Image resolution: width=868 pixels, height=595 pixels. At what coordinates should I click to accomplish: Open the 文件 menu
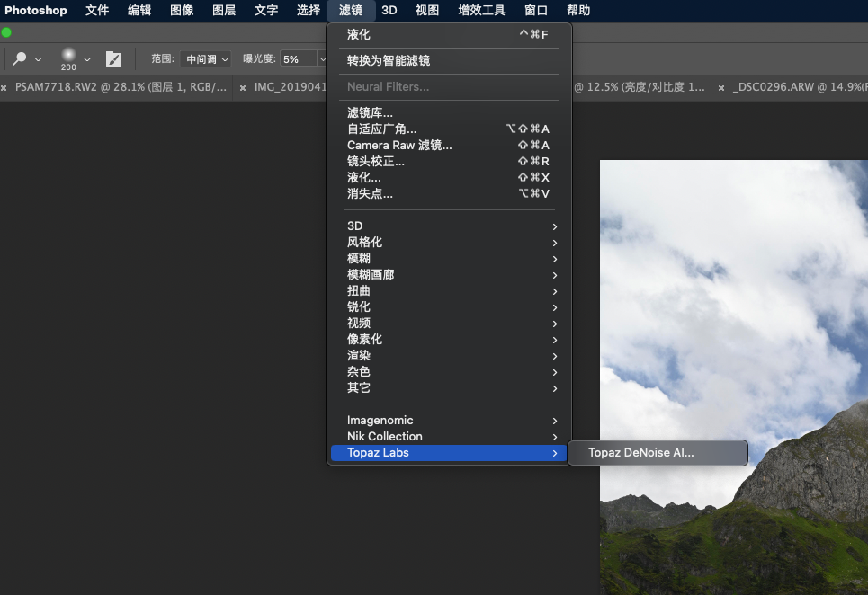point(97,10)
